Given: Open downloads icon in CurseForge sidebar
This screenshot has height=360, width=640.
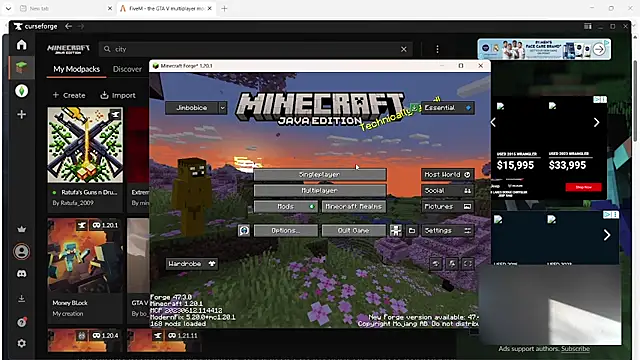Looking at the screenshot, I should pos(22,299).
